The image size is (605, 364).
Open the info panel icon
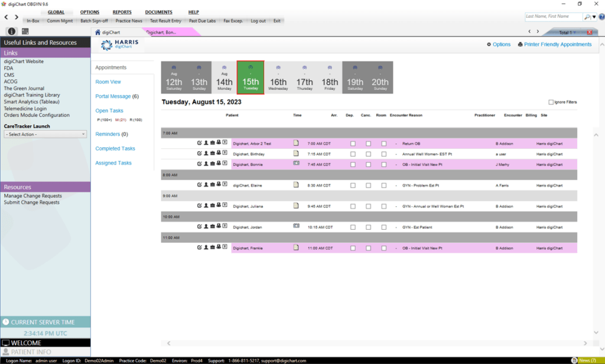pyautogui.click(x=12, y=31)
